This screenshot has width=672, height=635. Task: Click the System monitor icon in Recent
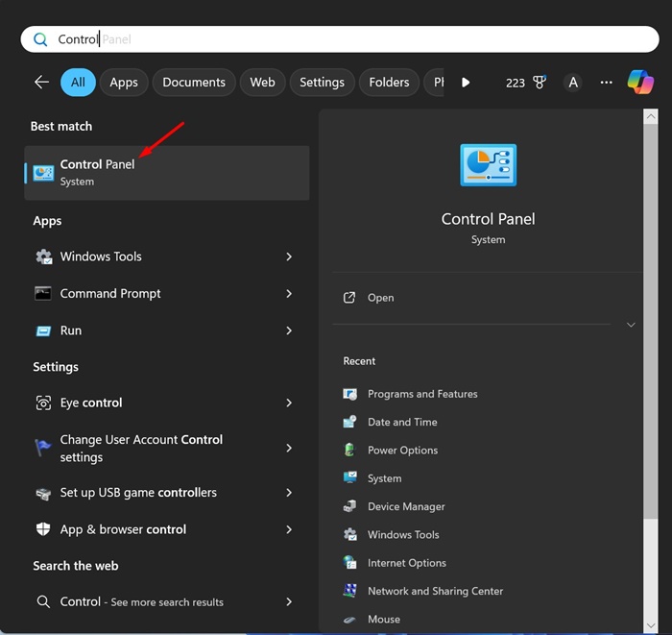pos(349,477)
